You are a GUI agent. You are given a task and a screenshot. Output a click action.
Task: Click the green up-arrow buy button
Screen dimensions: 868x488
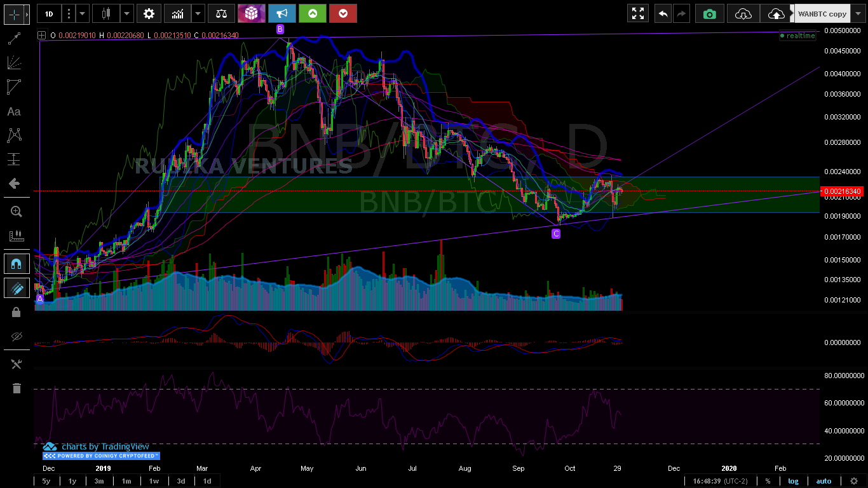(313, 13)
